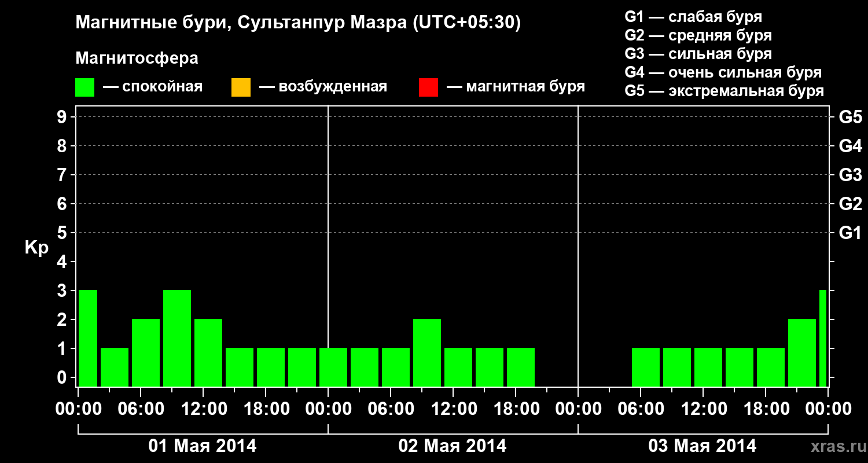Click the '02 Мая 2014' date label
This screenshot has width=868, height=463.
click(x=453, y=446)
